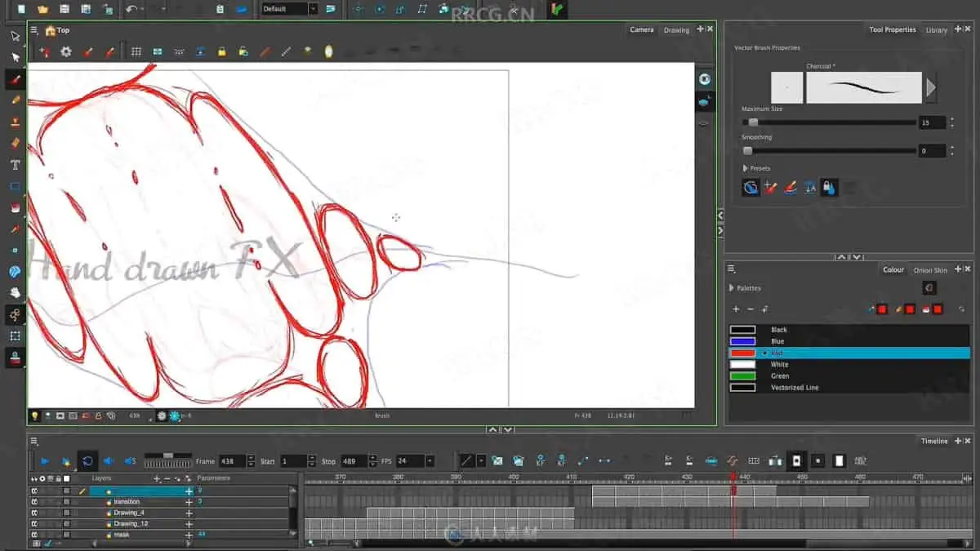980x551 pixels.
Task: Select the Transform arrow tool at the top of the left toolbar
Action: (x=15, y=36)
